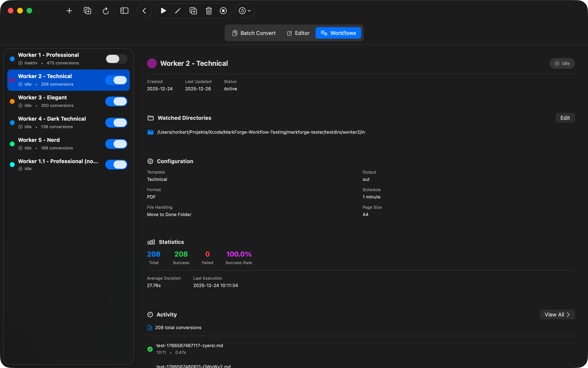588x368 pixels.
Task: Select the Workflows tab
Action: tap(338, 33)
